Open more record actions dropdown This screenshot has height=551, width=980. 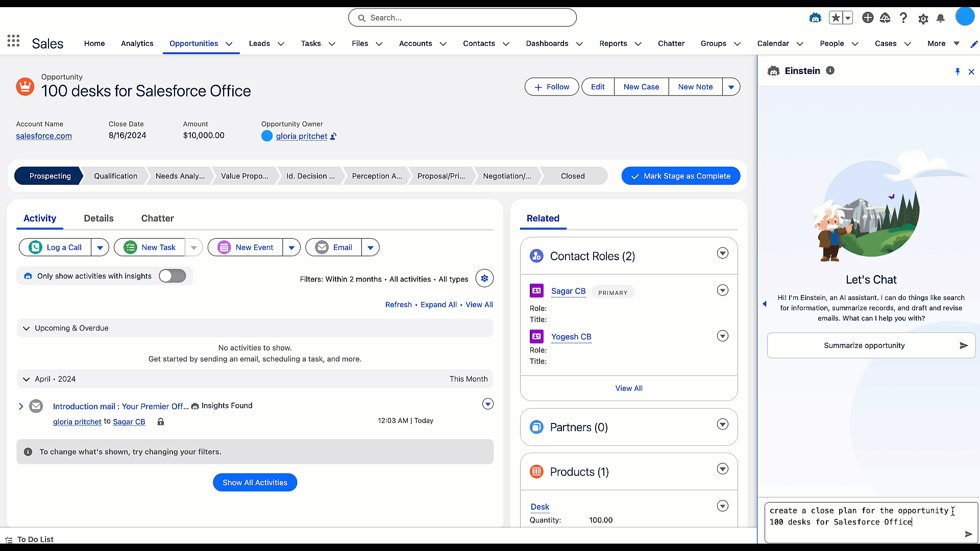pyautogui.click(x=731, y=87)
